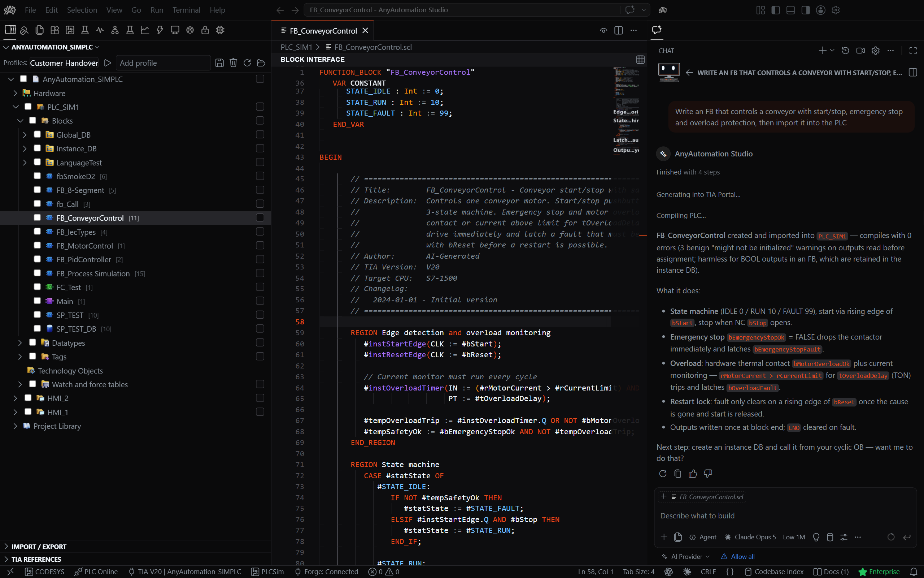Switch to the FB_ConveyorControl editor tab
The width and height of the screenshot is (924, 578).
click(323, 31)
